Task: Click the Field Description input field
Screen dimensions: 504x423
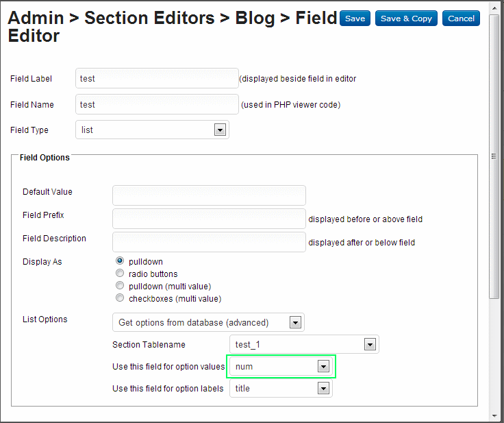Action: (209, 242)
